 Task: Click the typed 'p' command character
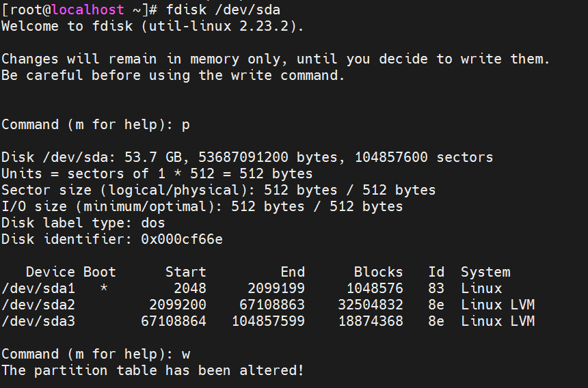pos(186,124)
